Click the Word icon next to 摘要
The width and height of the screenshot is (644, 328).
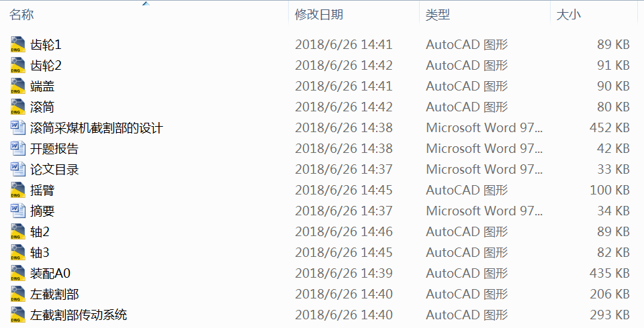click(x=18, y=211)
